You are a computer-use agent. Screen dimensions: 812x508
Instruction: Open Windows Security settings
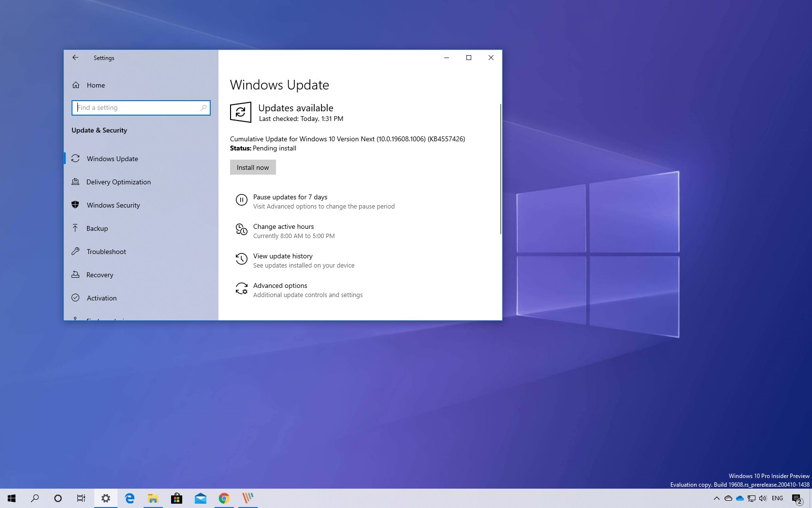[x=113, y=205]
